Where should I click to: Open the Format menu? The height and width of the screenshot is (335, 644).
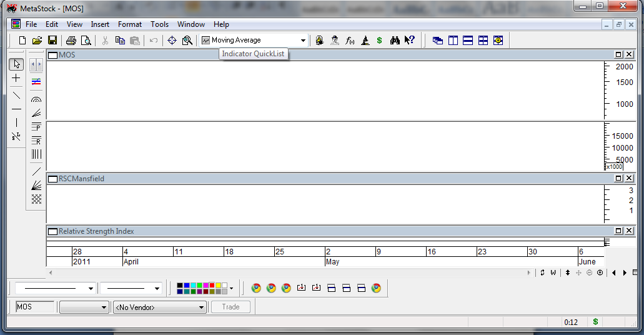point(130,24)
